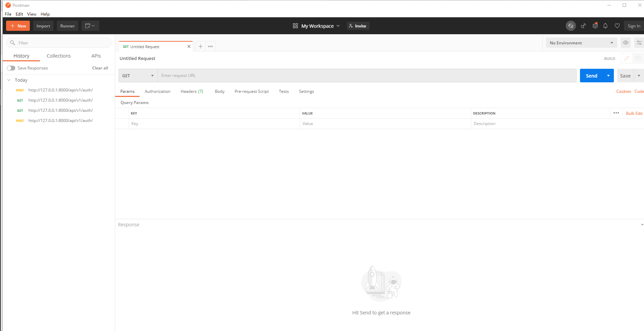Click the Enter request URL field
Viewport: 644px width, 331px height.
[x=367, y=76]
